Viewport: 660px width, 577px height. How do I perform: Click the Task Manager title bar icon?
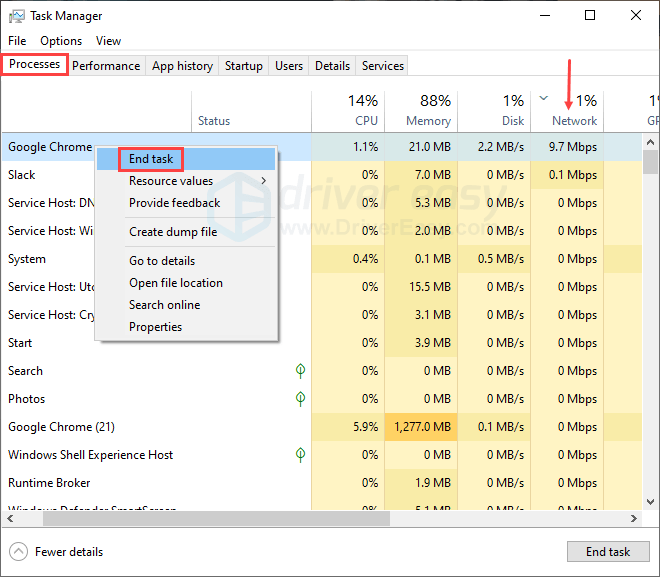(x=17, y=16)
